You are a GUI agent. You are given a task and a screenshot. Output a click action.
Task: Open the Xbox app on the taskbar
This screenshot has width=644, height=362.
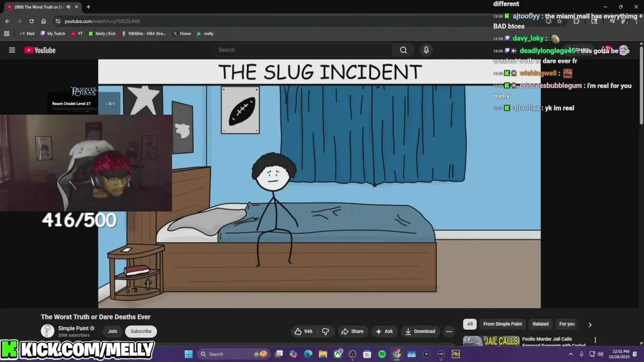pyautogui.click(x=338, y=354)
